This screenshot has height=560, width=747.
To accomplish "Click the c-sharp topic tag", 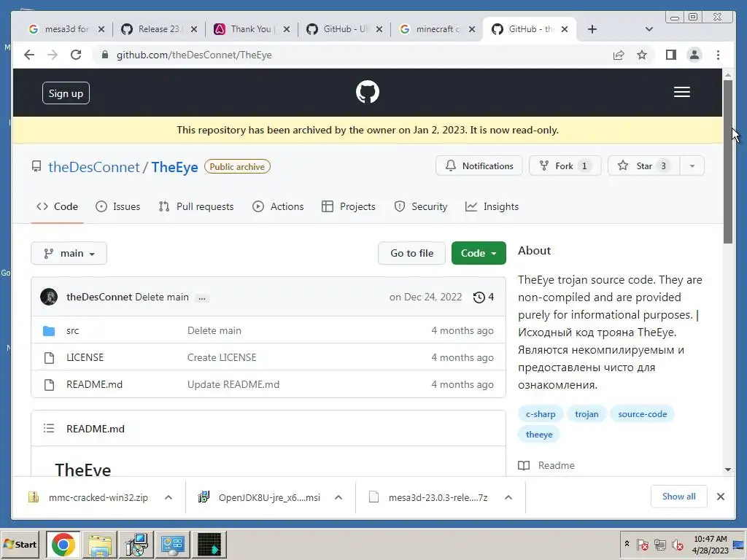I will (x=541, y=414).
